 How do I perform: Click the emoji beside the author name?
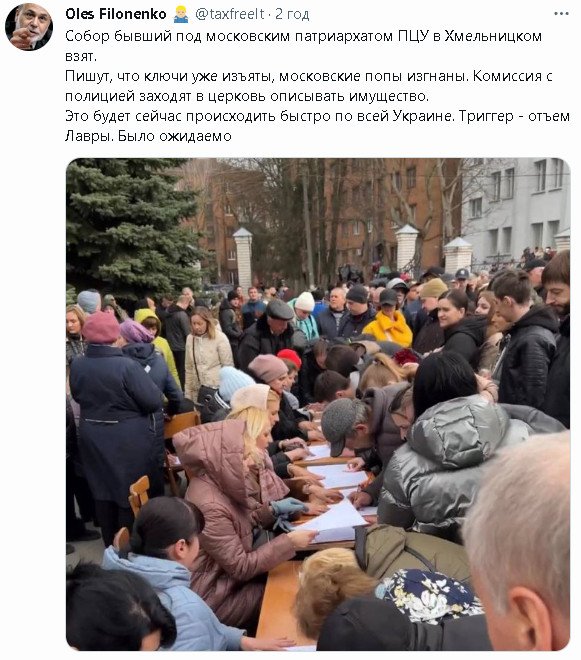[181, 14]
